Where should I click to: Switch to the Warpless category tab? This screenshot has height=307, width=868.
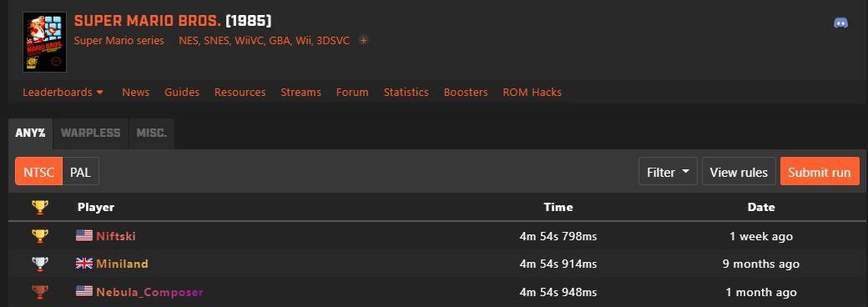(x=90, y=133)
